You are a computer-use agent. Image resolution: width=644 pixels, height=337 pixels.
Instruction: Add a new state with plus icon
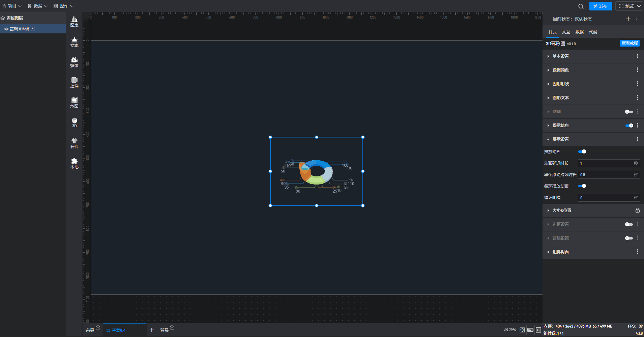[628, 19]
